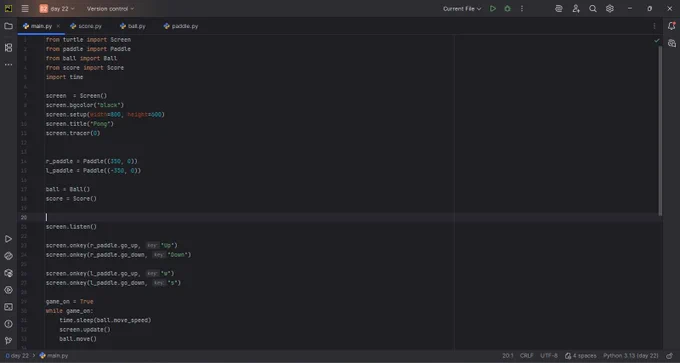Image resolution: width=680 pixels, height=363 pixels.
Task: Click the l_paddle = Paddle((-350, 0)) line
Action: [x=93, y=171]
